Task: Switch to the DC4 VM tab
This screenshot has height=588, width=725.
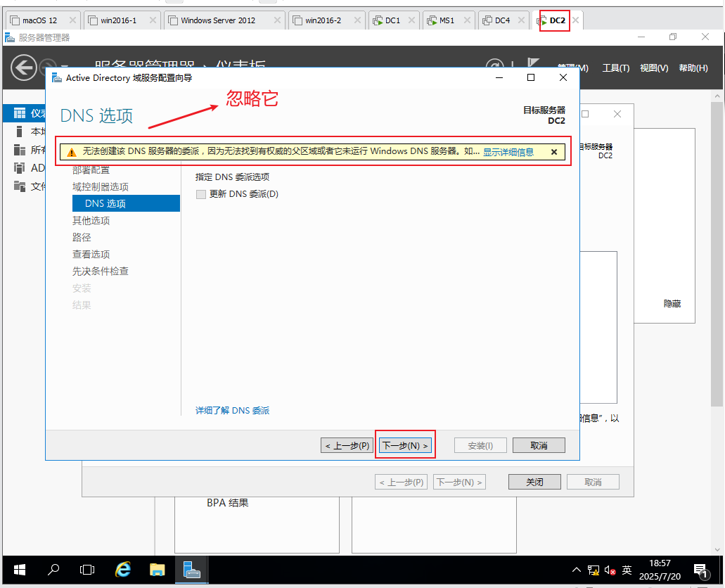Action: click(502, 20)
